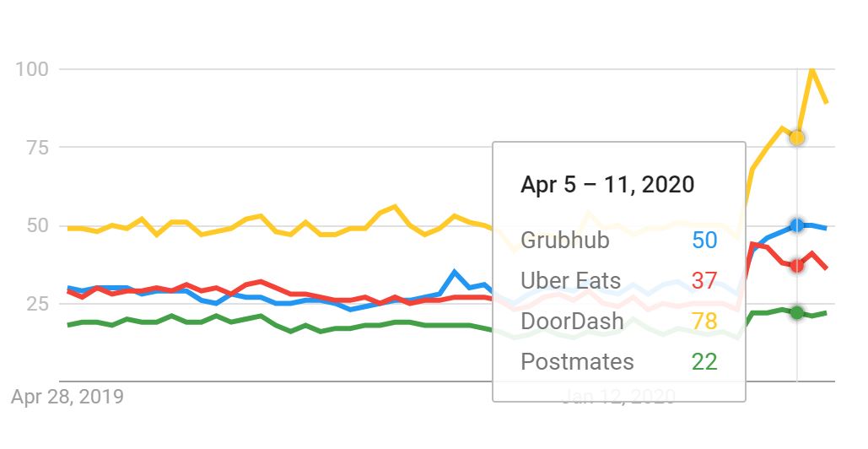Click the Postmates label in tooltip
868x449 pixels.
[x=577, y=361]
